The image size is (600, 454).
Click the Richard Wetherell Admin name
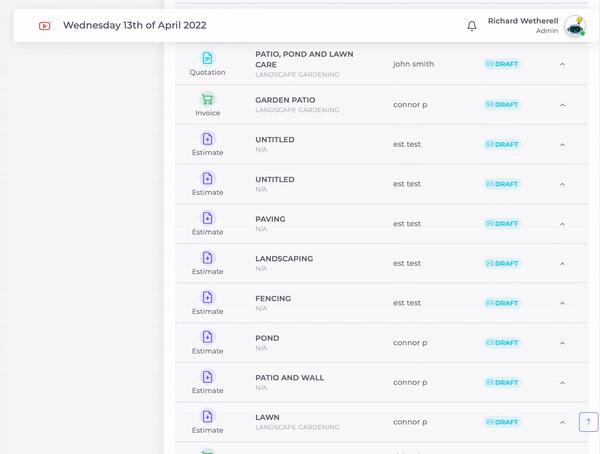pyautogui.click(x=522, y=25)
